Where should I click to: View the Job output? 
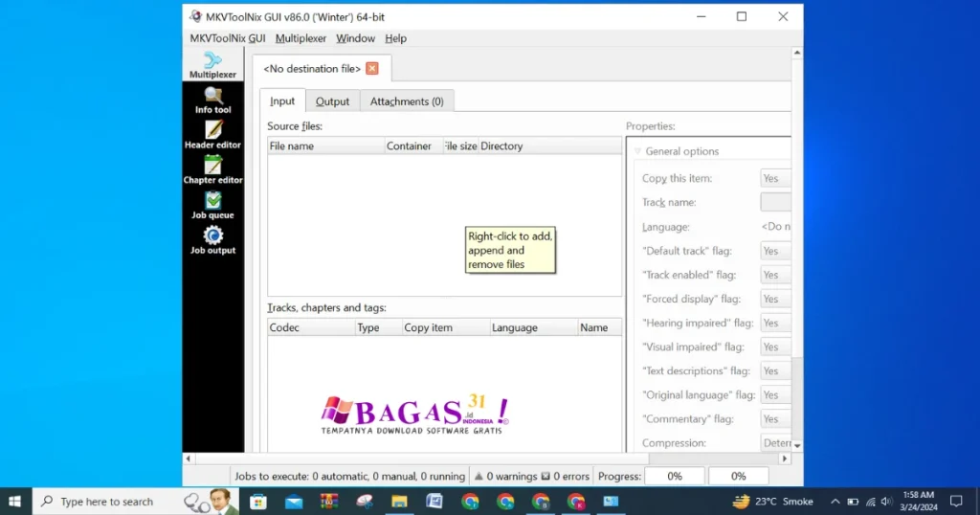pyautogui.click(x=212, y=240)
